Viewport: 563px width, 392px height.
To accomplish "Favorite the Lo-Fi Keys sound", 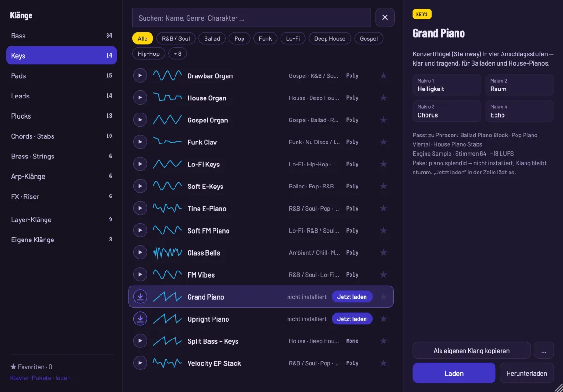I will tap(383, 164).
